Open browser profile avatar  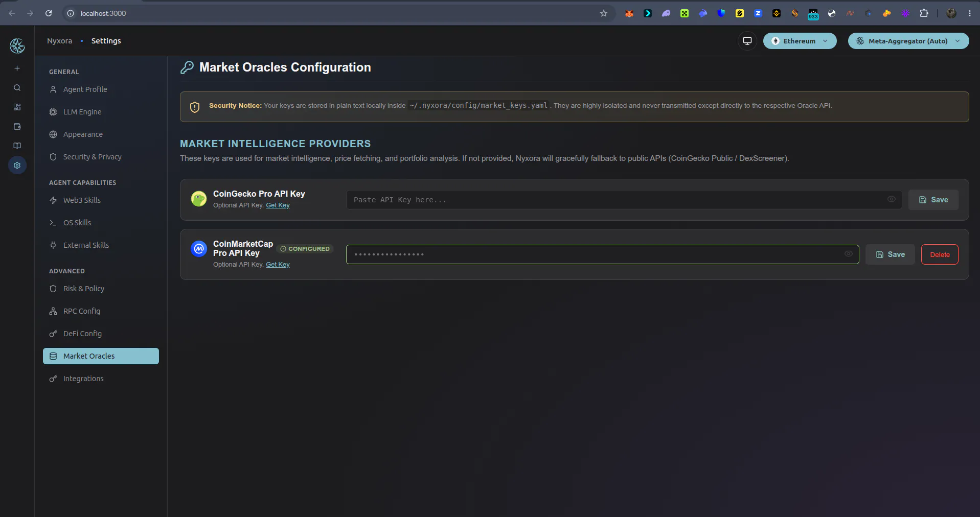pyautogui.click(x=951, y=13)
